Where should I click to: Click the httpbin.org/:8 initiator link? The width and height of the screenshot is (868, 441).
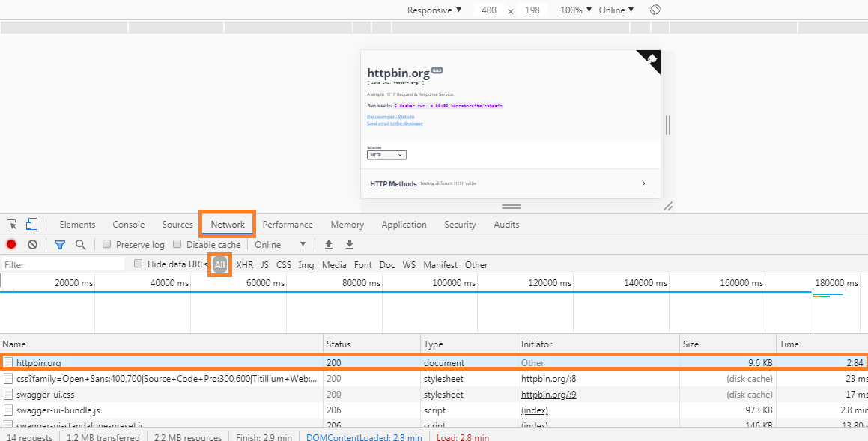[x=549, y=379]
